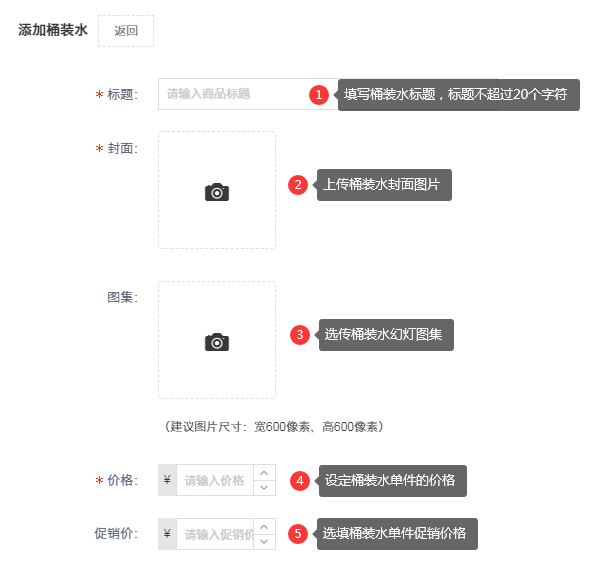Screen dimensions: 593x562
Task: Increase promo price with up arrow
Action: [264, 526]
